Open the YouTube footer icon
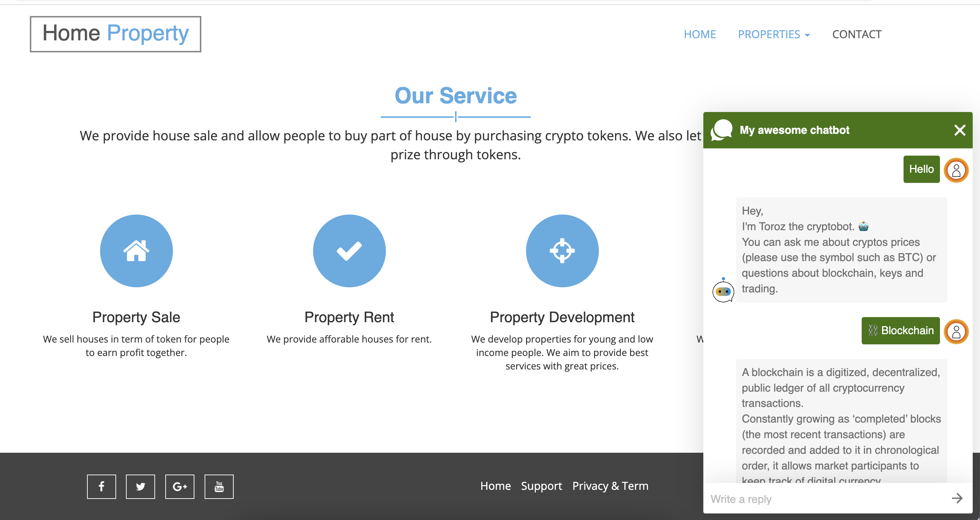The width and height of the screenshot is (980, 520). (x=219, y=486)
